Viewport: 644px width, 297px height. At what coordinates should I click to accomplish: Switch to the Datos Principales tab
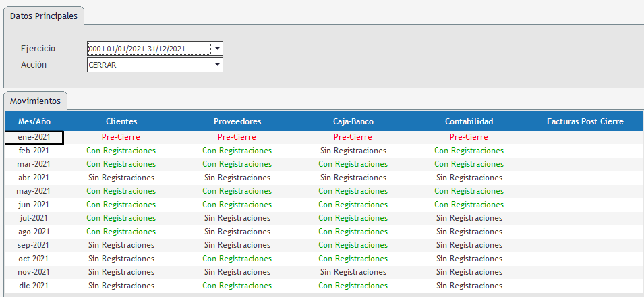(x=44, y=15)
